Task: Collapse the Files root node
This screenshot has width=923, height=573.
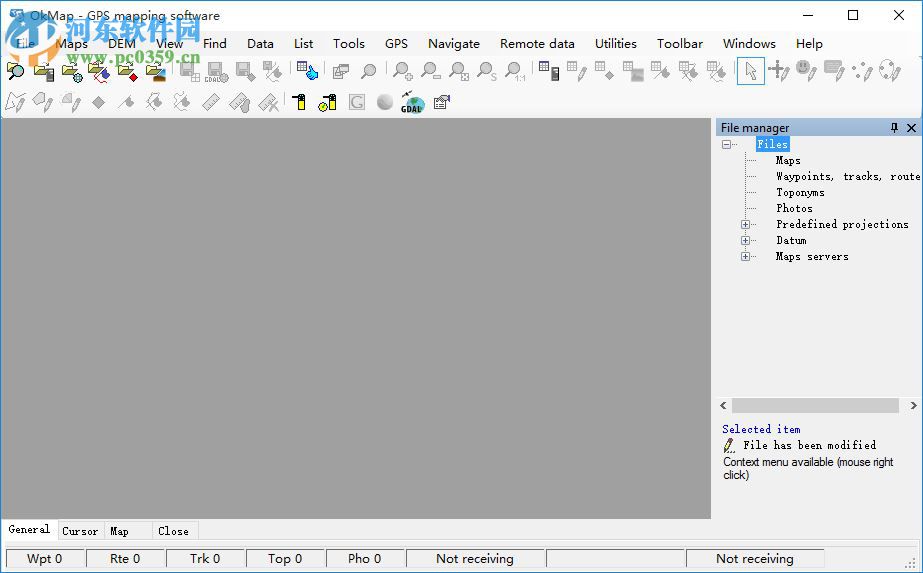Action: click(x=726, y=144)
